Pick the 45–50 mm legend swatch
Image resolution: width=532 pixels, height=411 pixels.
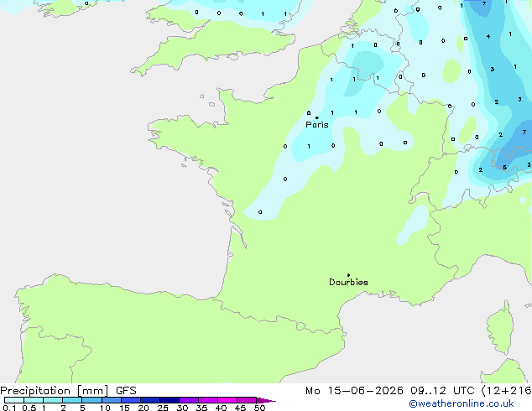pos(247,400)
